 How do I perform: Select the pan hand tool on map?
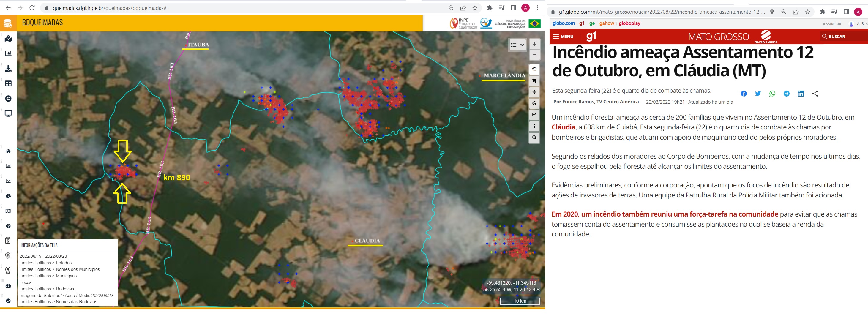[534, 69]
